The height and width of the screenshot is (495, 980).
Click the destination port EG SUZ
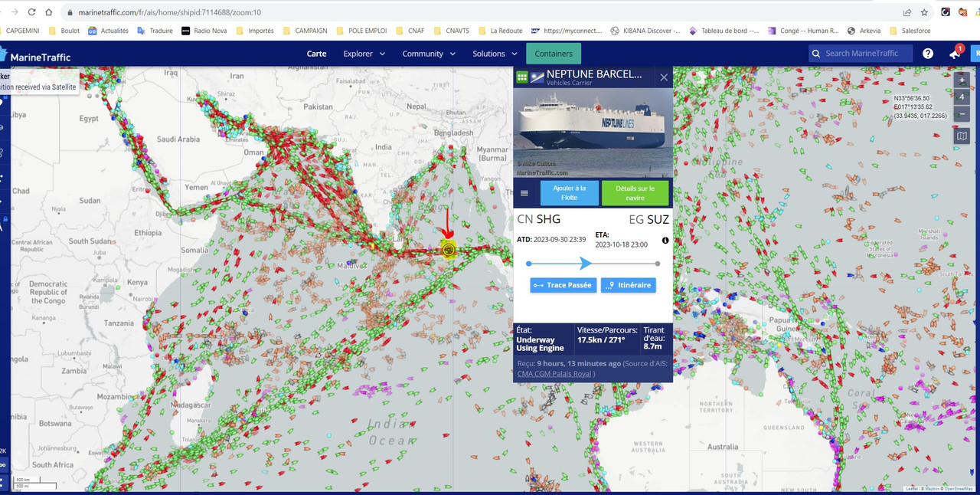click(649, 220)
